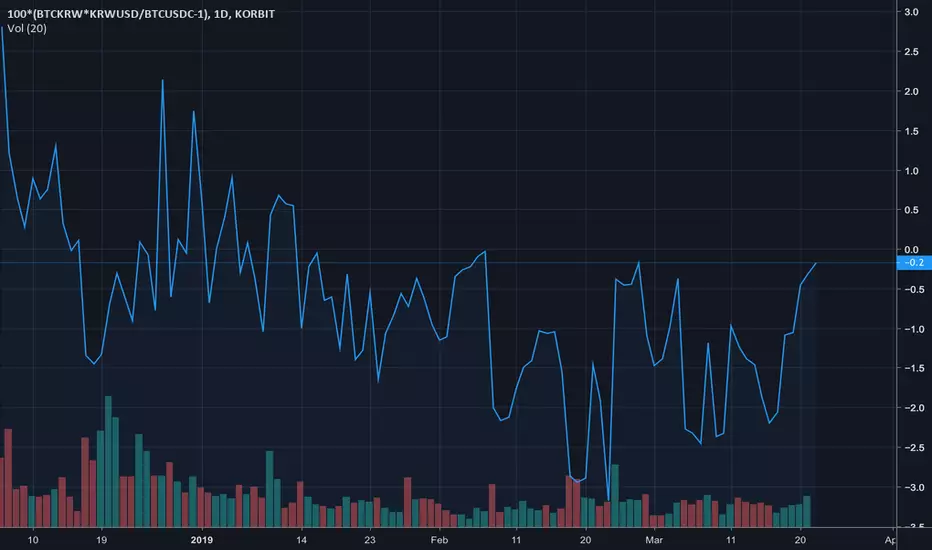Click the Feb label on time axis

(439, 540)
